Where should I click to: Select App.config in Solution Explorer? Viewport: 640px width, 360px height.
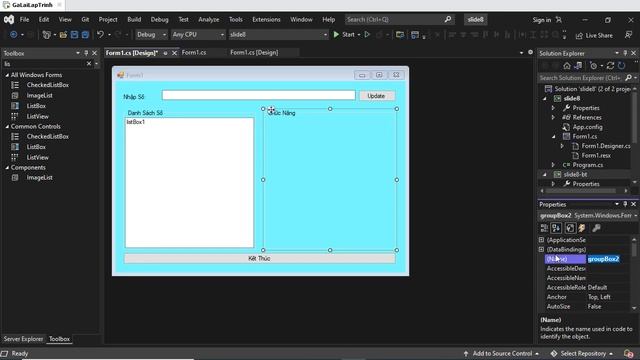point(587,127)
